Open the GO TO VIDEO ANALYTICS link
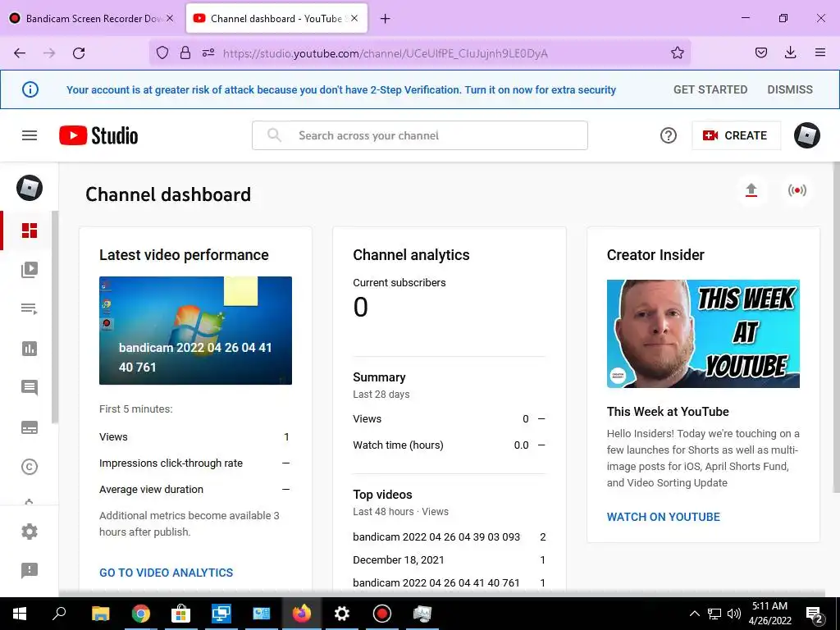This screenshot has width=840, height=630. 166,573
